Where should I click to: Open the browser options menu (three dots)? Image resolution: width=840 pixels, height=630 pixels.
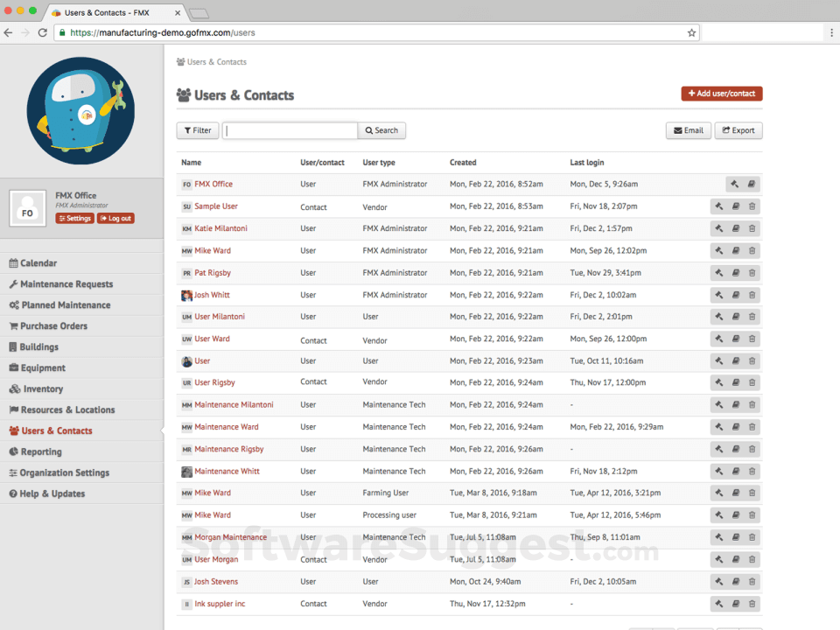coord(831,31)
